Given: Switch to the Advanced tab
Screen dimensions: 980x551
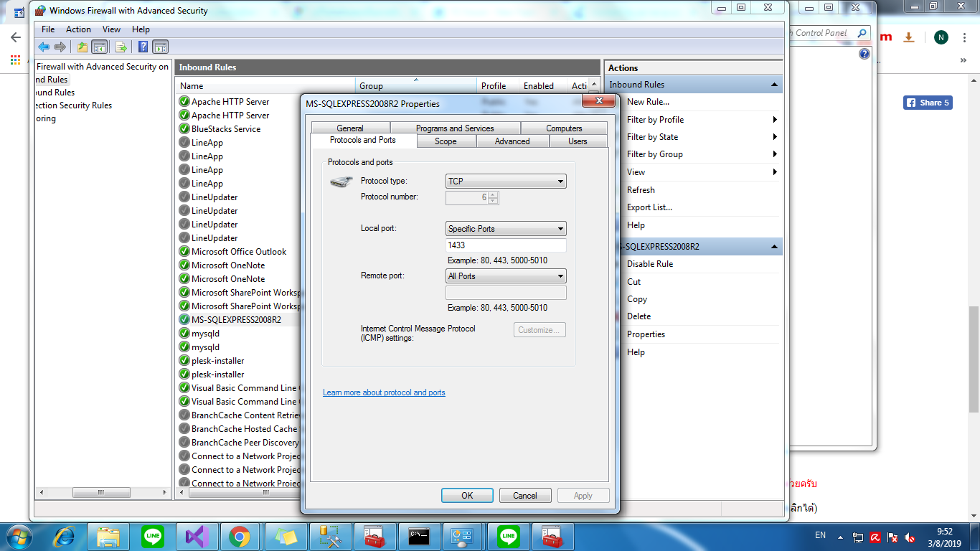Looking at the screenshot, I should coord(512,141).
